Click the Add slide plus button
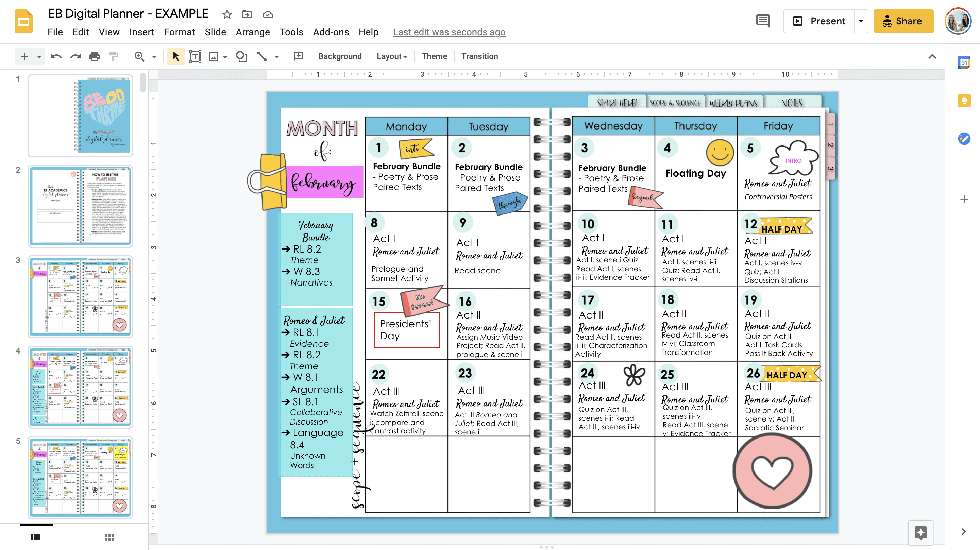 (23, 56)
